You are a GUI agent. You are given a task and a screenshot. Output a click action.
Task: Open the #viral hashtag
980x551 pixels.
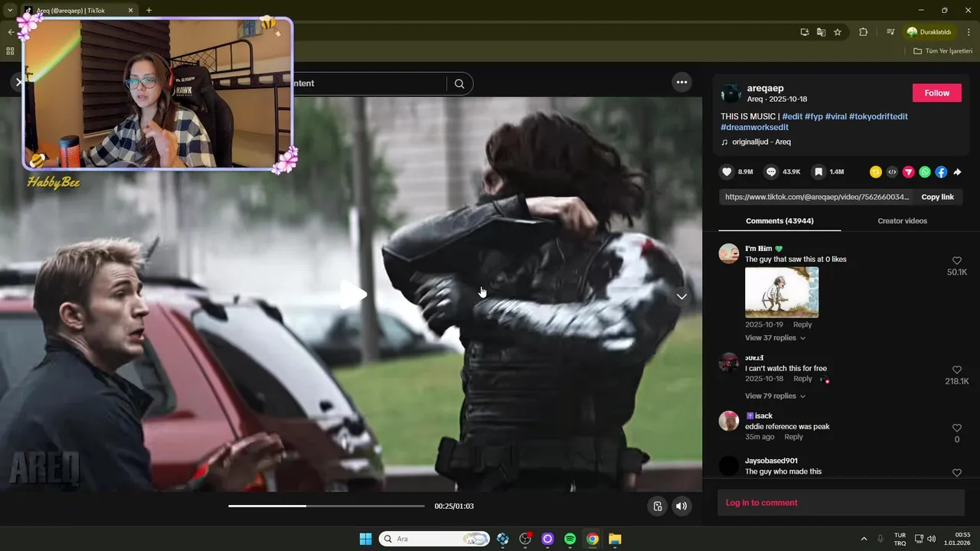click(835, 116)
